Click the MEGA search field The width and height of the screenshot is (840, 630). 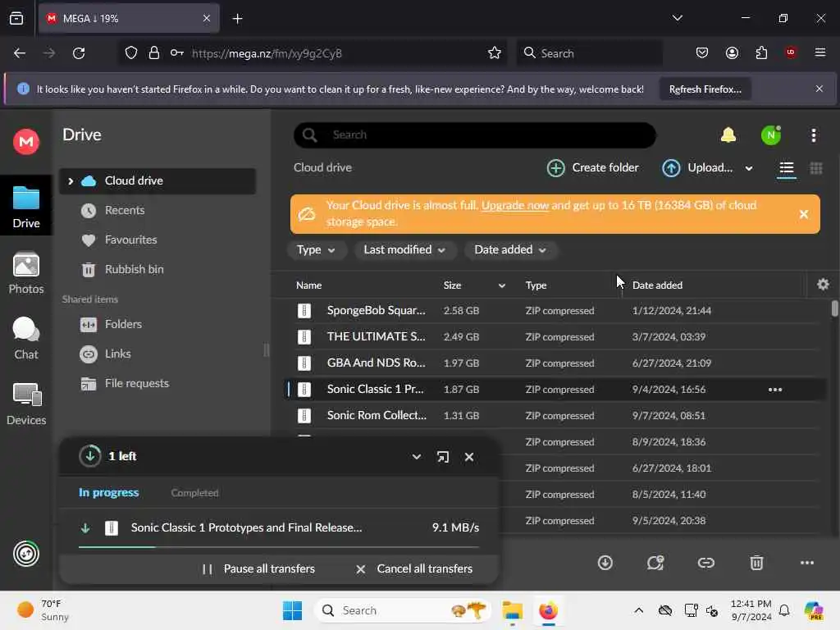tap(475, 135)
